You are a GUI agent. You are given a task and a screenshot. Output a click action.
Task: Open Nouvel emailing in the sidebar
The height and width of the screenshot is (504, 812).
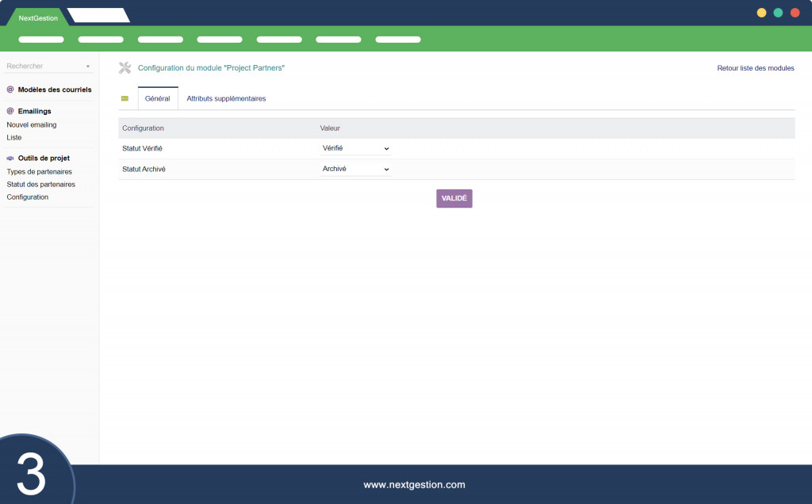pyautogui.click(x=32, y=124)
